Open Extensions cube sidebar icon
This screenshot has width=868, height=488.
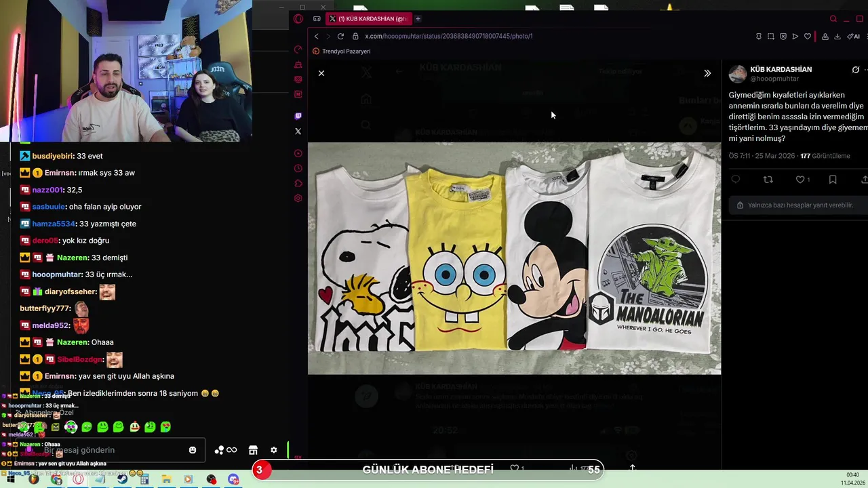pyautogui.click(x=298, y=183)
